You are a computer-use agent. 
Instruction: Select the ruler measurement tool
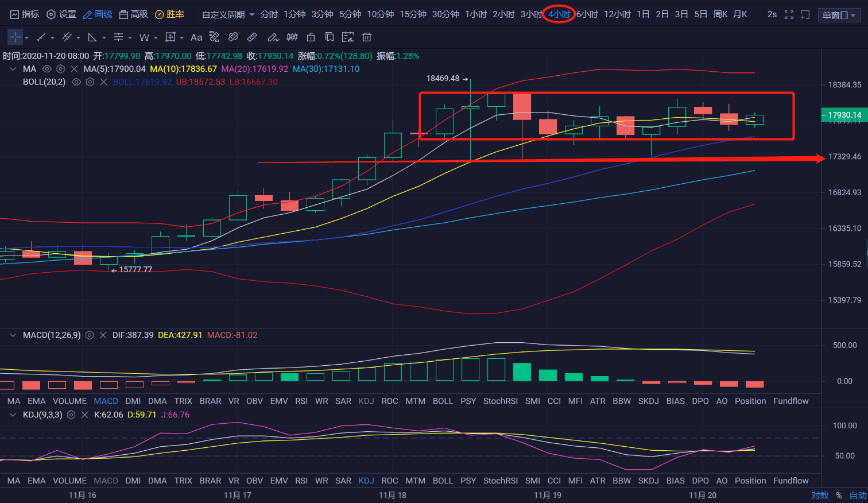click(252, 37)
